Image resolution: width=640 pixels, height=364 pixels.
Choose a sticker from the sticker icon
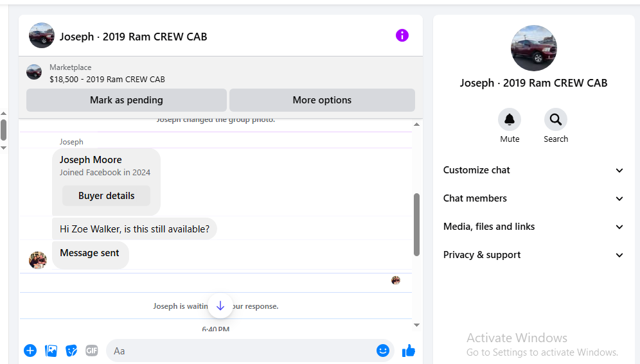coord(71,351)
